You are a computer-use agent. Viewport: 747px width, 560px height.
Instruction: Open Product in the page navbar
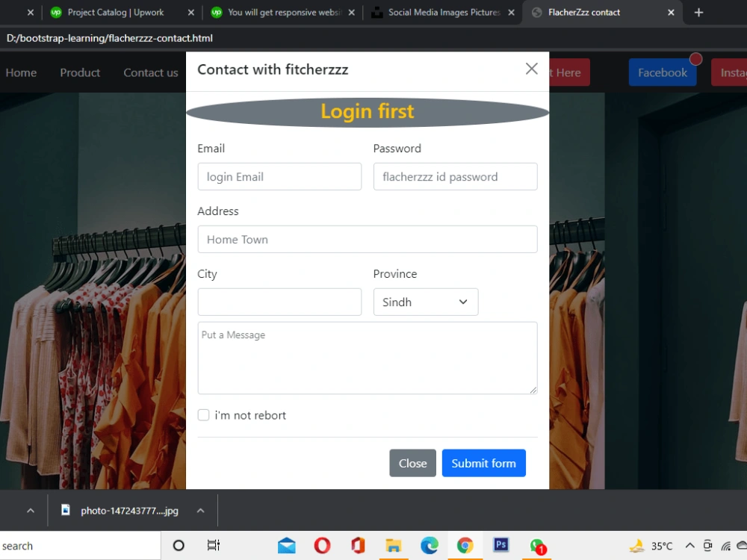click(x=80, y=72)
